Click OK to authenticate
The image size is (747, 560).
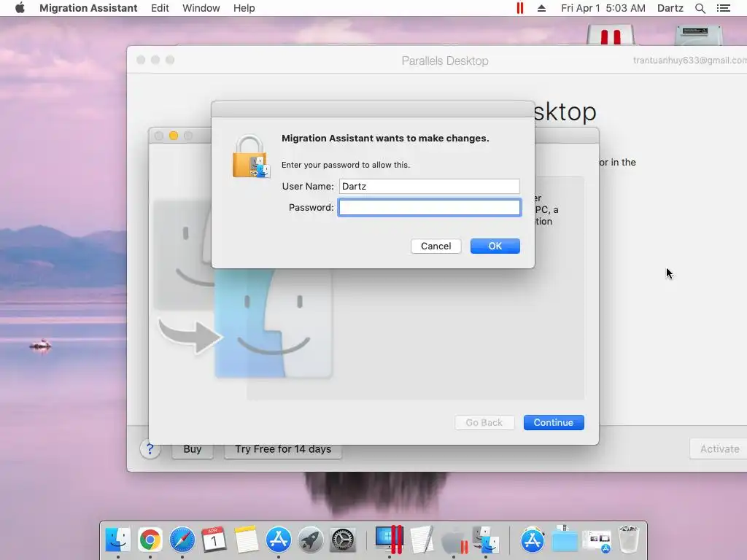[495, 246]
